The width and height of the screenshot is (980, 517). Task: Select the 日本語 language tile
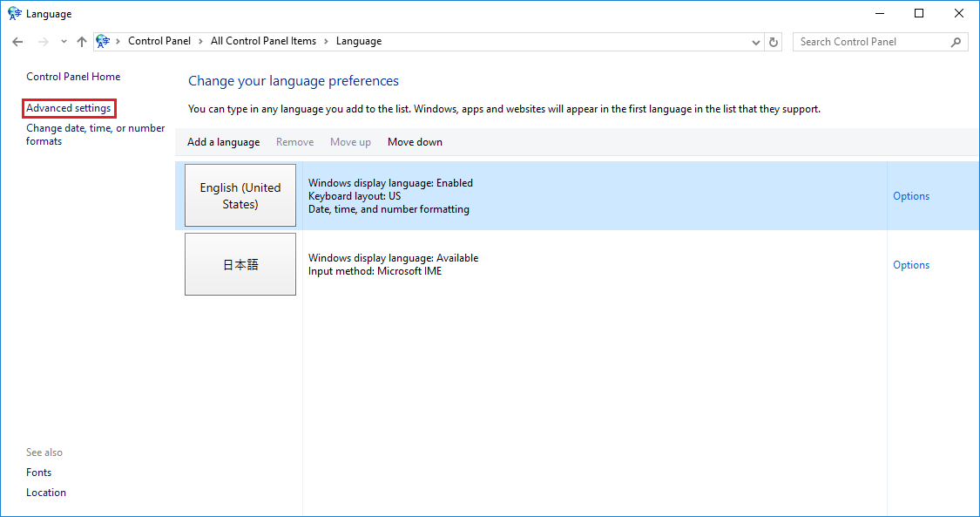click(x=240, y=265)
